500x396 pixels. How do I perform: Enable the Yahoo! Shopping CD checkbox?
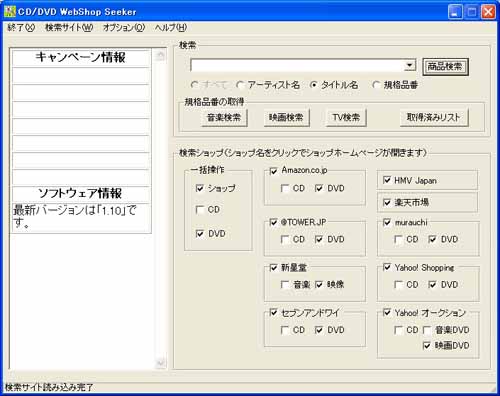(398, 285)
